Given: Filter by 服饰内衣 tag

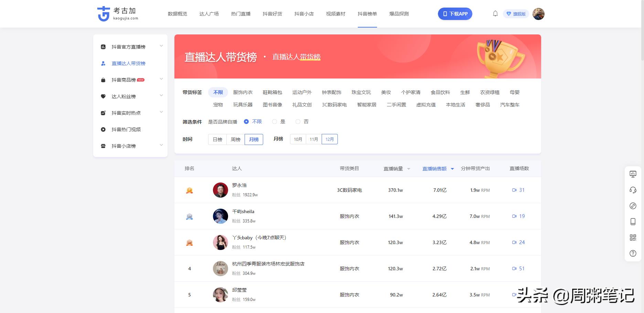Looking at the screenshot, I should point(243,92).
